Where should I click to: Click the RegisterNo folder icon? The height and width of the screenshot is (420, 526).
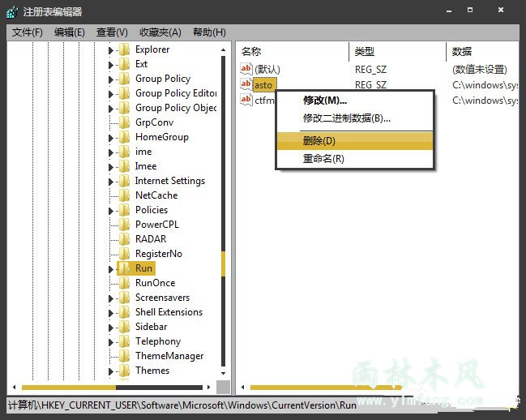pyautogui.click(x=125, y=254)
